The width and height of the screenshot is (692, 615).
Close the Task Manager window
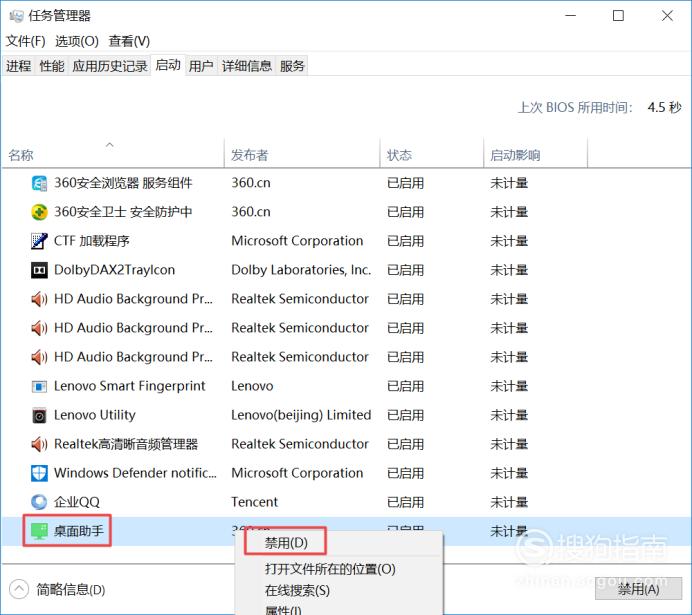[x=667, y=16]
